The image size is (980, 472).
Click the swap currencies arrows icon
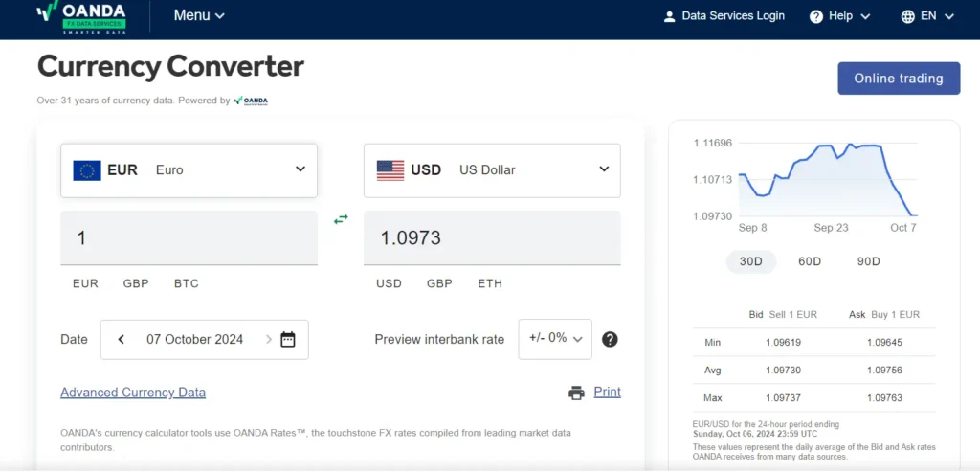(341, 219)
